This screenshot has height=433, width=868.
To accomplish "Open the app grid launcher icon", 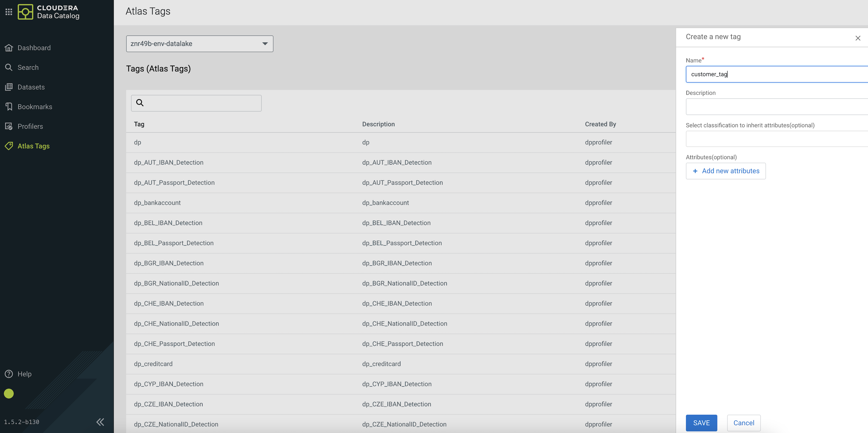I will [9, 12].
